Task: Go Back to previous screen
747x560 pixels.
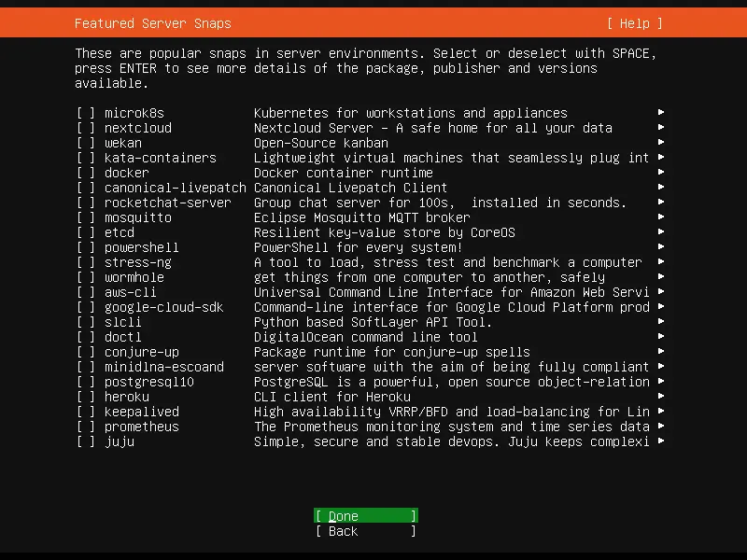Action: tap(366, 531)
